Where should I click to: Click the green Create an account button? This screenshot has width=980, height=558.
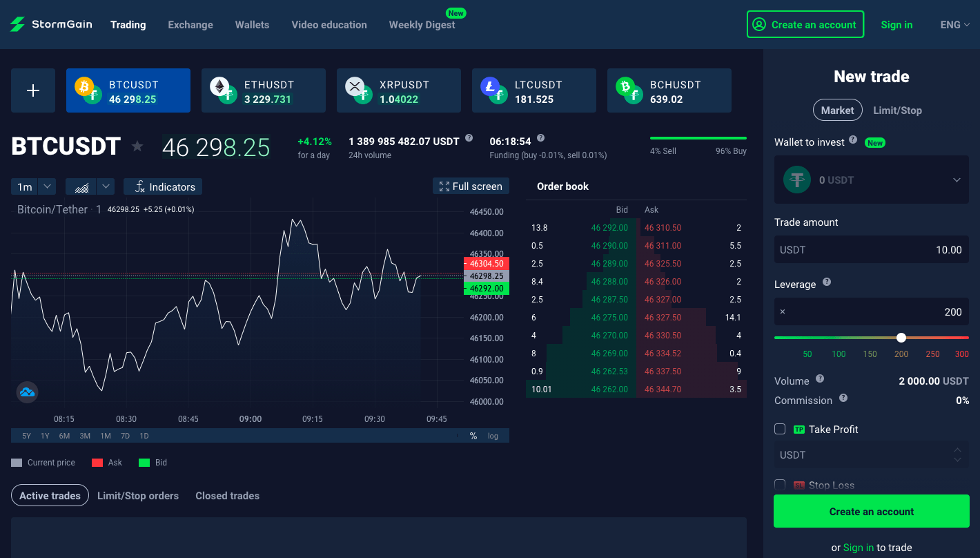pyautogui.click(x=872, y=512)
